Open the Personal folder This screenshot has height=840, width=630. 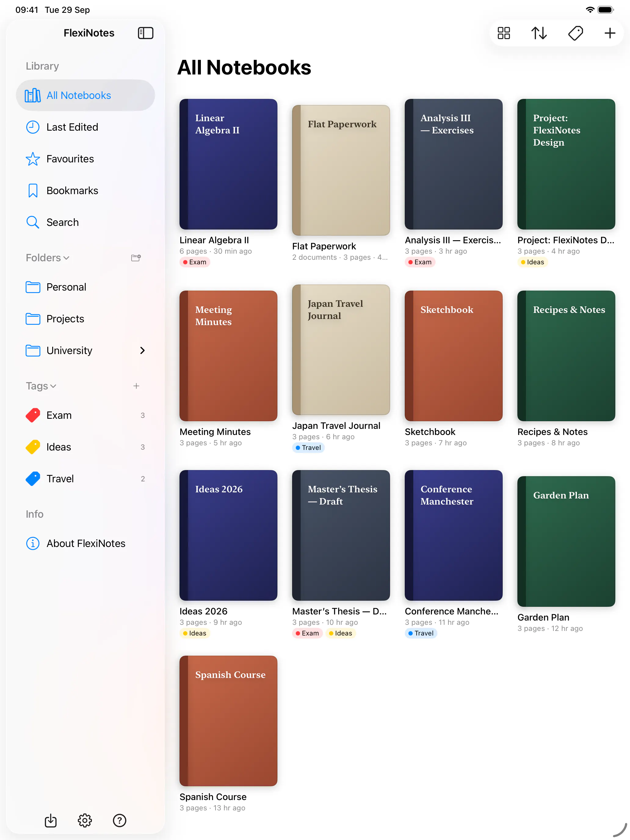click(85, 287)
